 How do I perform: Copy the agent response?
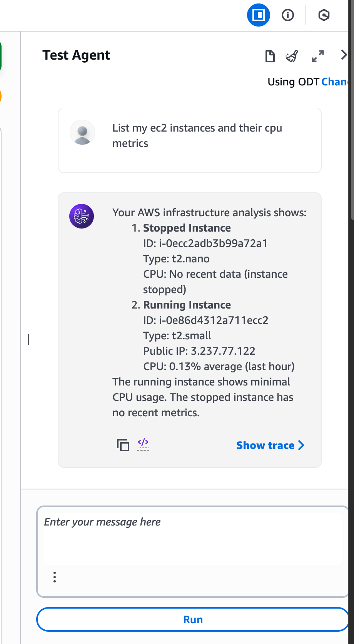(x=123, y=445)
